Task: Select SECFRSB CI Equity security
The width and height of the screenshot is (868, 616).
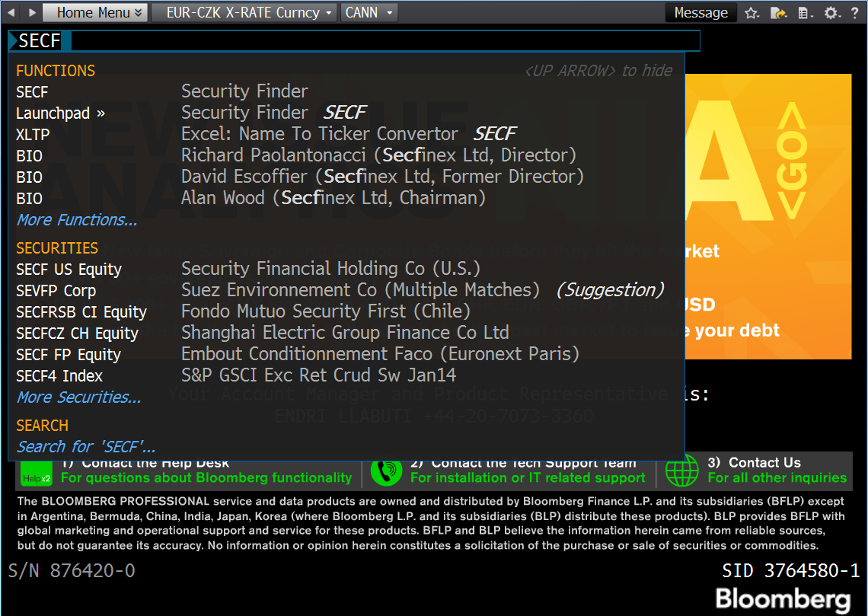Action: click(346, 311)
